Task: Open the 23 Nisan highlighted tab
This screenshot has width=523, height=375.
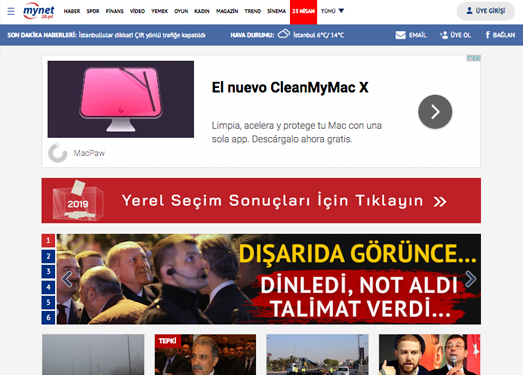Action: 303,12
